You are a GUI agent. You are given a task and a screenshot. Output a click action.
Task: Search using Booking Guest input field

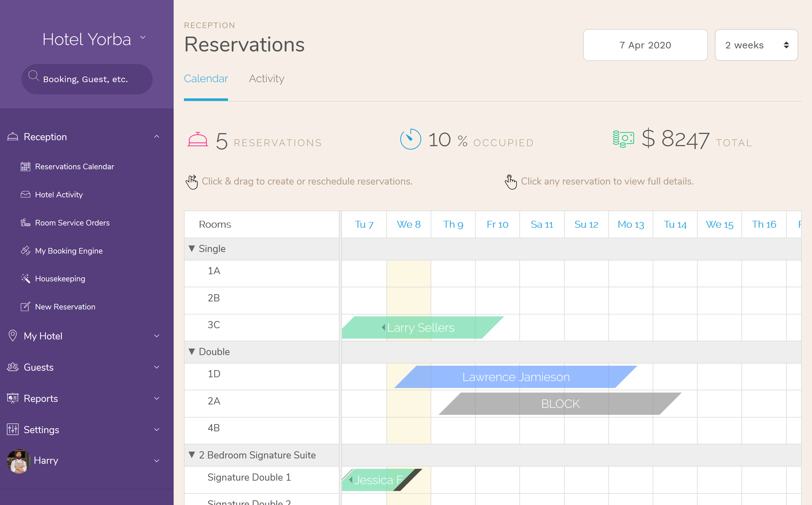(x=87, y=78)
